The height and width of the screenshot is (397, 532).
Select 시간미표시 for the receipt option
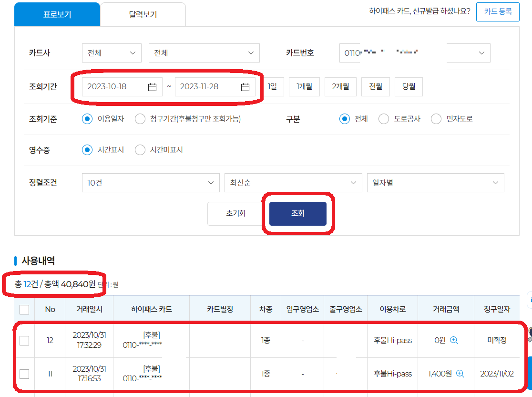tap(140, 150)
